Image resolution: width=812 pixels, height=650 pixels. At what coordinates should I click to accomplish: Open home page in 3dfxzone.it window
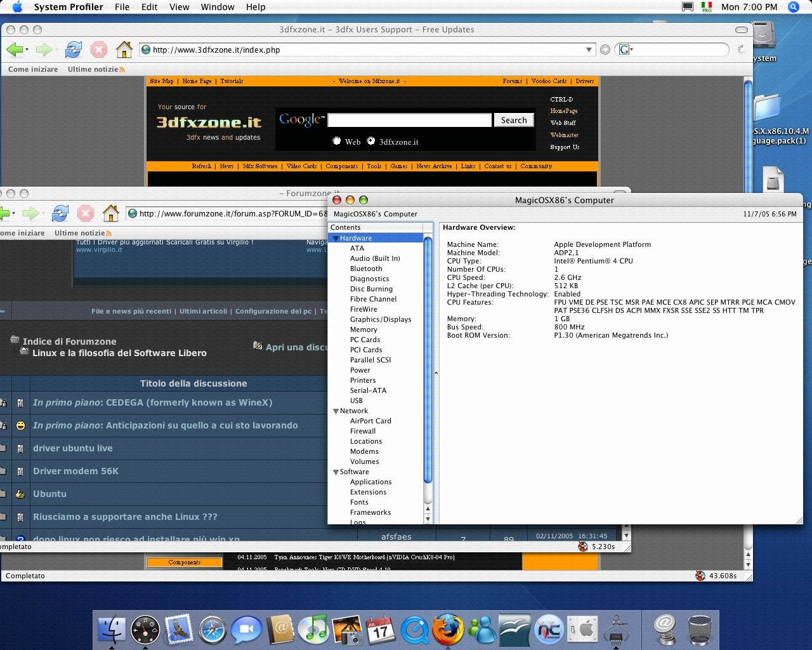pyautogui.click(x=124, y=50)
